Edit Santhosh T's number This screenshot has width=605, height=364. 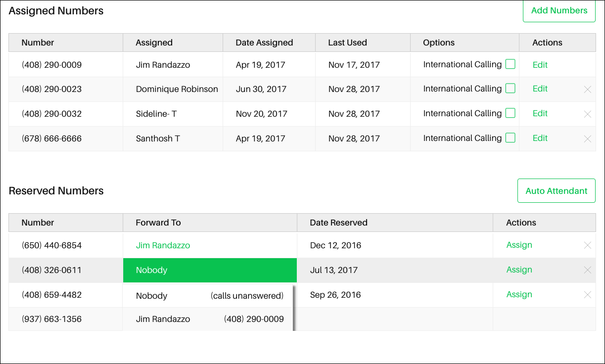click(540, 138)
